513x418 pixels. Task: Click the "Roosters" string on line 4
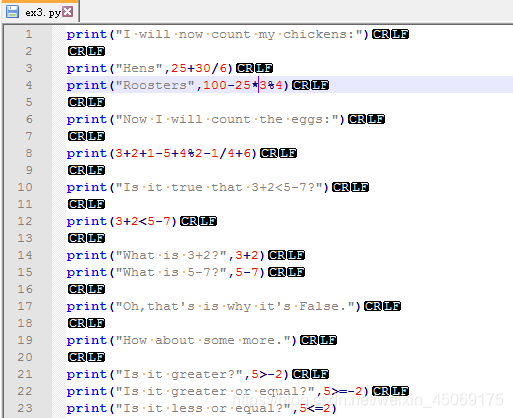[x=155, y=85]
